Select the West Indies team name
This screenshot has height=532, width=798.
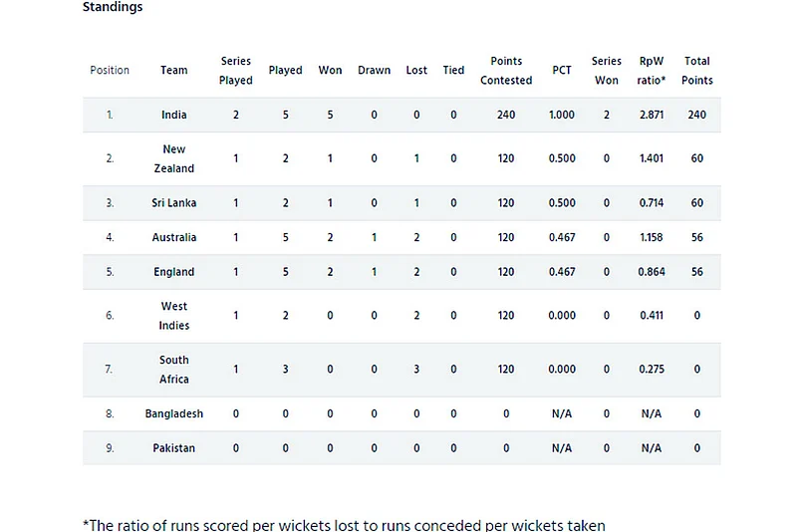(174, 316)
